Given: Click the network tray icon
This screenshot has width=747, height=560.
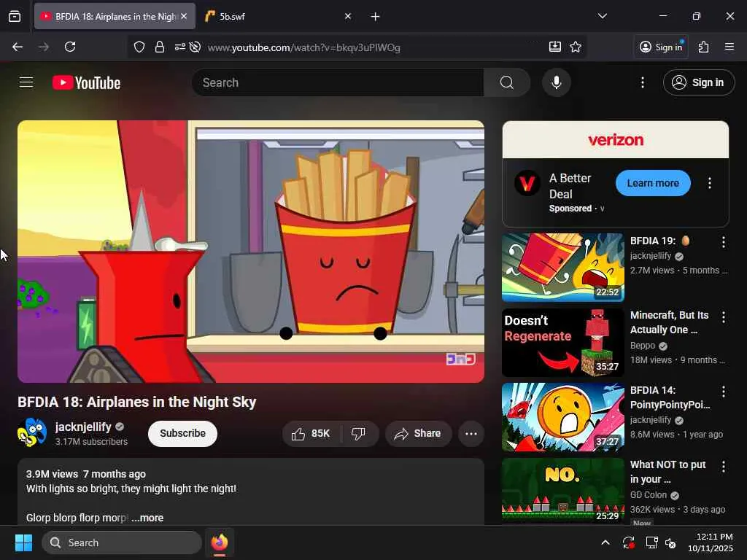Looking at the screenshot, I should [x=651, y=542].
